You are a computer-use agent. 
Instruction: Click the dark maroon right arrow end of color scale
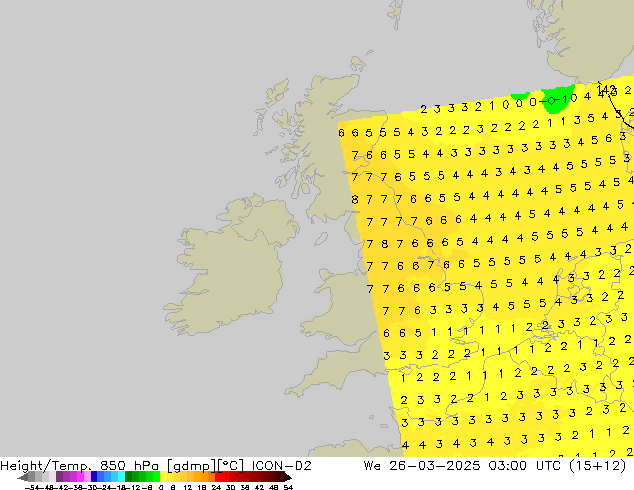pos(287,477)
